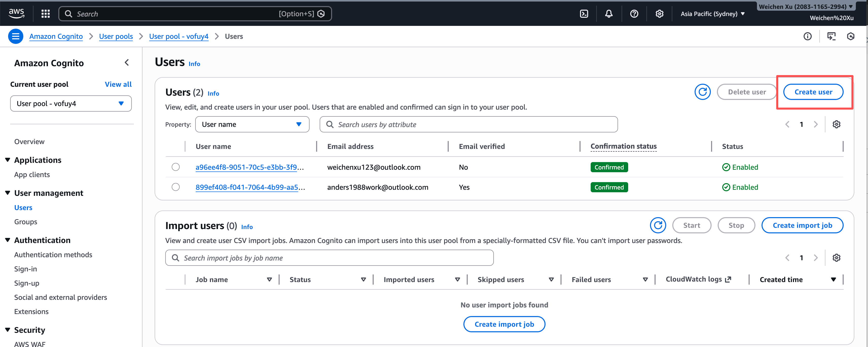The width and height of the screenshot is (868, 347).
Task: Open Users table preferences gear
Action: (x=836, y=125)
